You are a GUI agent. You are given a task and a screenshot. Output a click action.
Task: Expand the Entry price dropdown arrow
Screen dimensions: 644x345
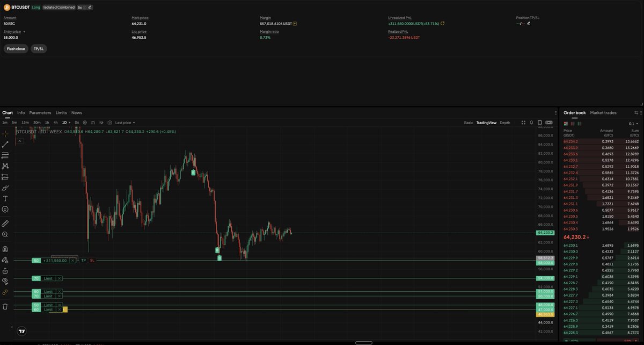coord(24,32)
